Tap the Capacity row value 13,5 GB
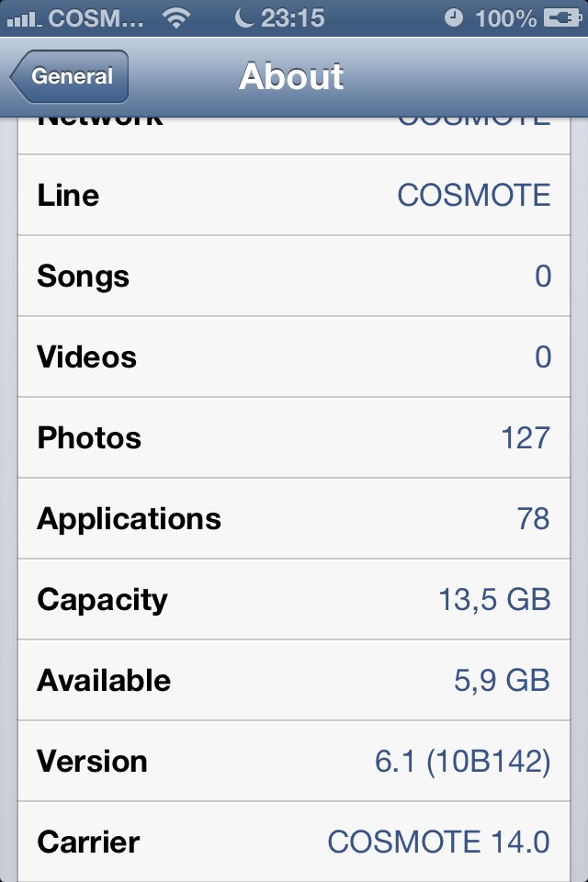This screenshot has width=588, height=882. pyautogui.click(x=494, y=599)
